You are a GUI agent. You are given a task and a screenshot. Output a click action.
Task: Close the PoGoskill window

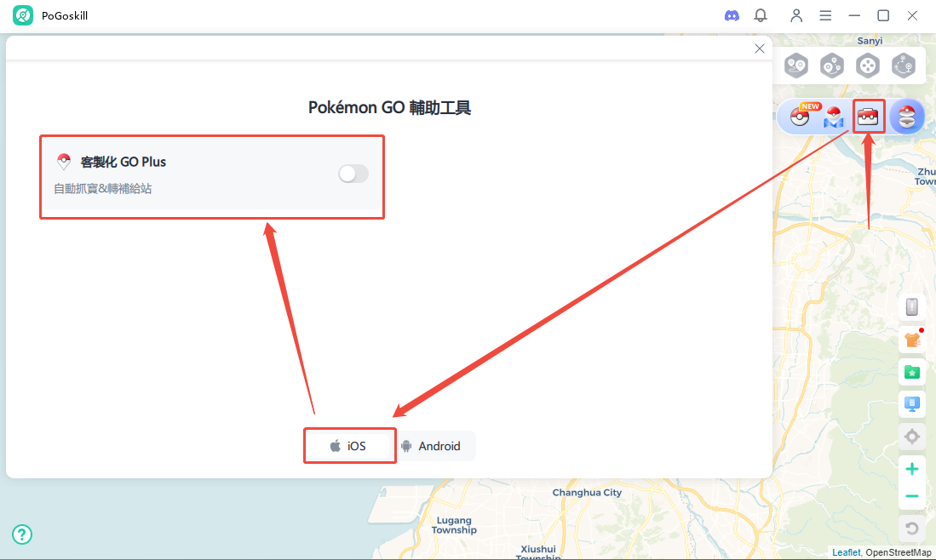coord(912,15)
